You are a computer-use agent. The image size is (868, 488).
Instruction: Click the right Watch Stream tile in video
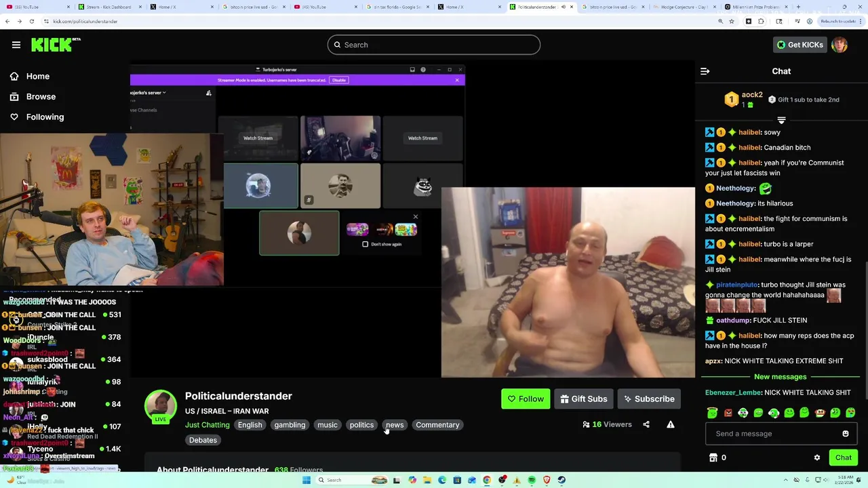click(x=422, y=138)
